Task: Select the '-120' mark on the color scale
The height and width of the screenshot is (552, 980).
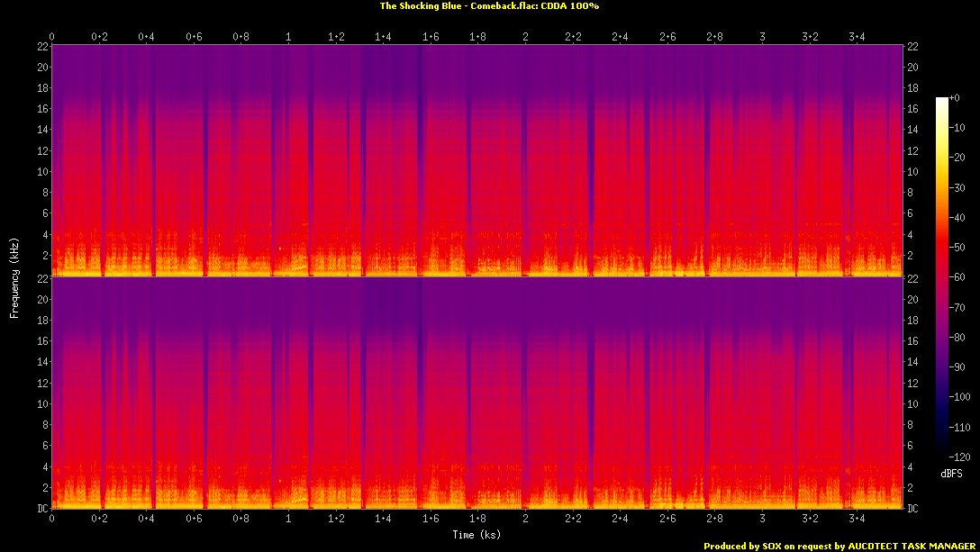Action: 957,457
